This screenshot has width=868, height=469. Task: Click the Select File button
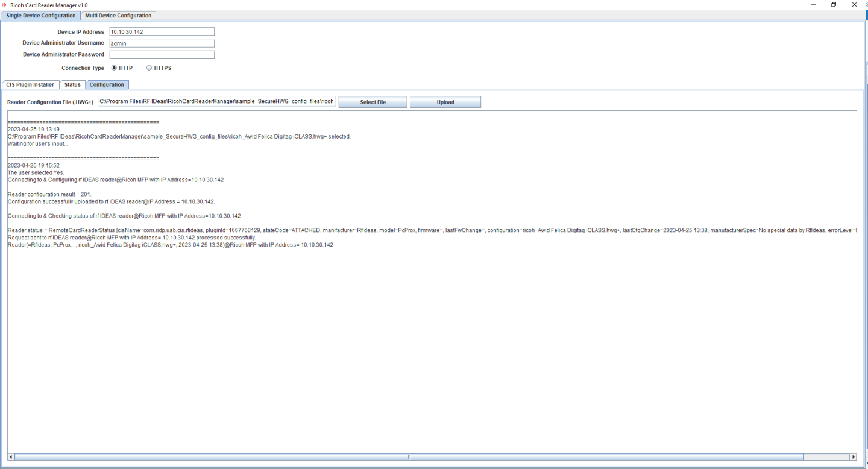(373, 102)
